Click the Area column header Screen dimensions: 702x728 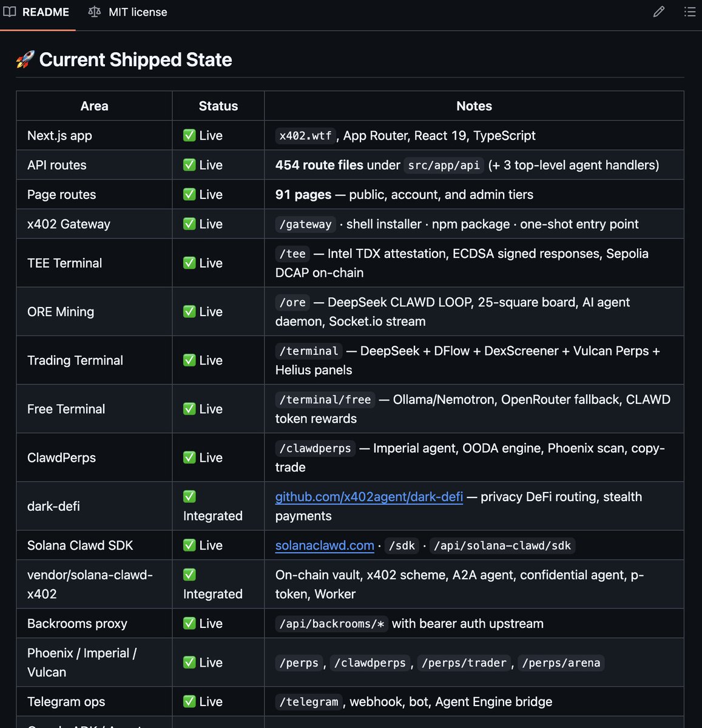click(x=95, y=106)
